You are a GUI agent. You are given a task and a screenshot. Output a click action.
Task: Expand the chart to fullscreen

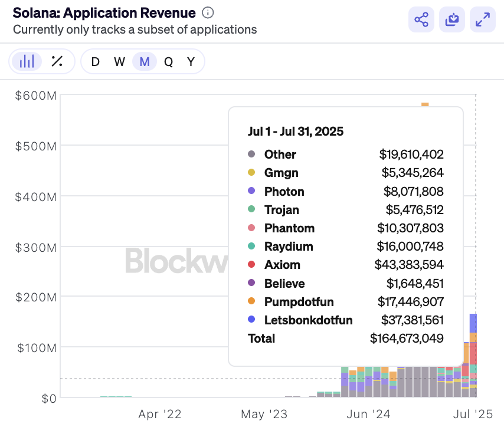pyautogui.click(x=482, y=19)
